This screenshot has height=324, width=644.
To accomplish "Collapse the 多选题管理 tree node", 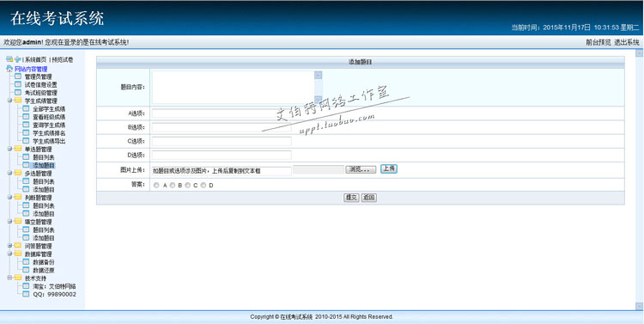I will [x=9, y=173].
